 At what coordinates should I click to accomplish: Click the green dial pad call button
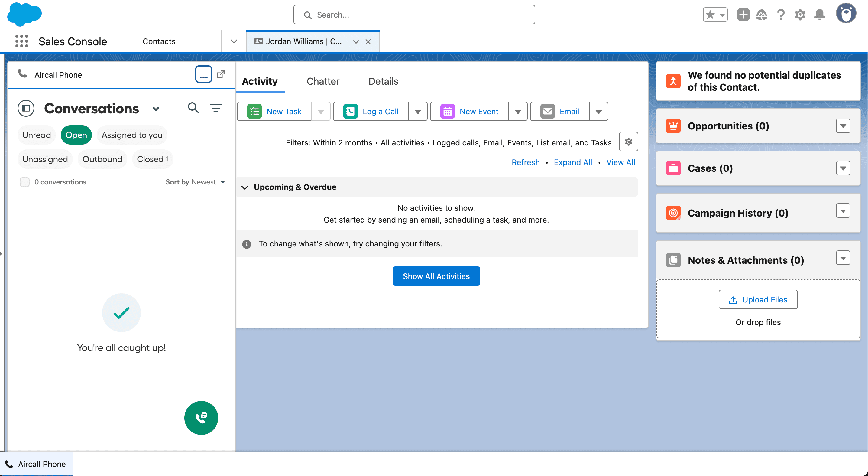pyautogui.click(x=201, y=417)
